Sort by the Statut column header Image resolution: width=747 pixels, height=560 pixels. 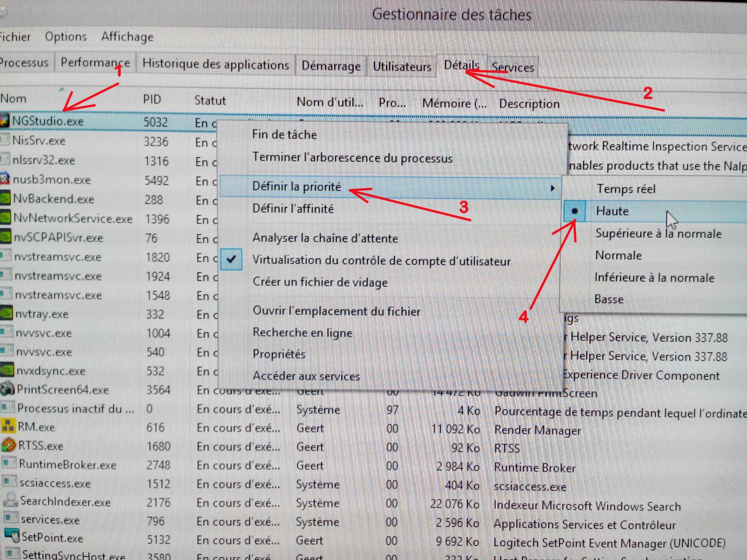210,101
